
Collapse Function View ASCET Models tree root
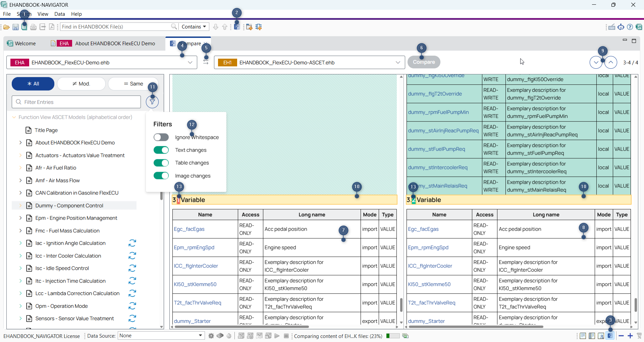[14, 117]
